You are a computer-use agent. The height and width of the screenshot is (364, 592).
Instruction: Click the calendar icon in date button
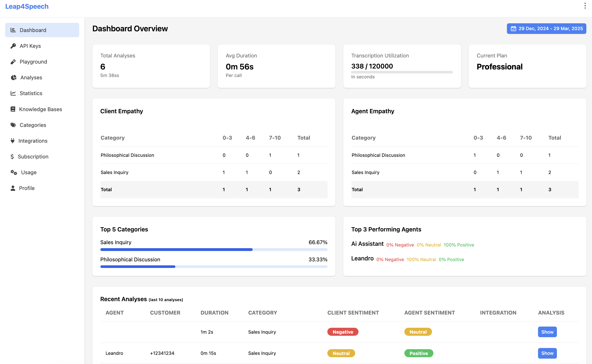click(513, 29)
